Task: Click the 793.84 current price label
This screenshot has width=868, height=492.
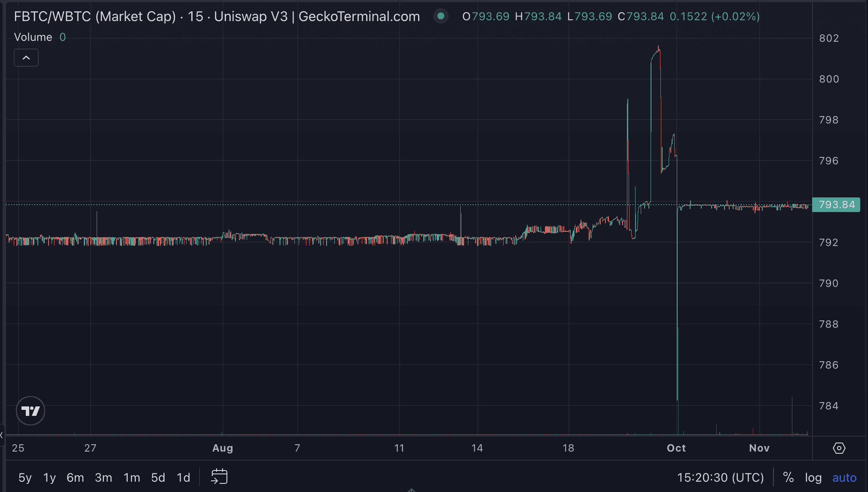Action: (x=836, y=205)
